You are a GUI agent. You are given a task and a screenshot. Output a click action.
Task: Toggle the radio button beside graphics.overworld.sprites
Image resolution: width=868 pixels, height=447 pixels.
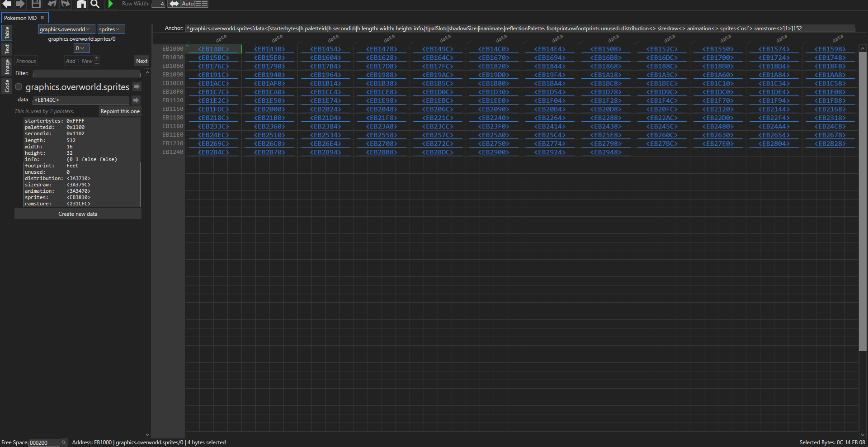19,86
